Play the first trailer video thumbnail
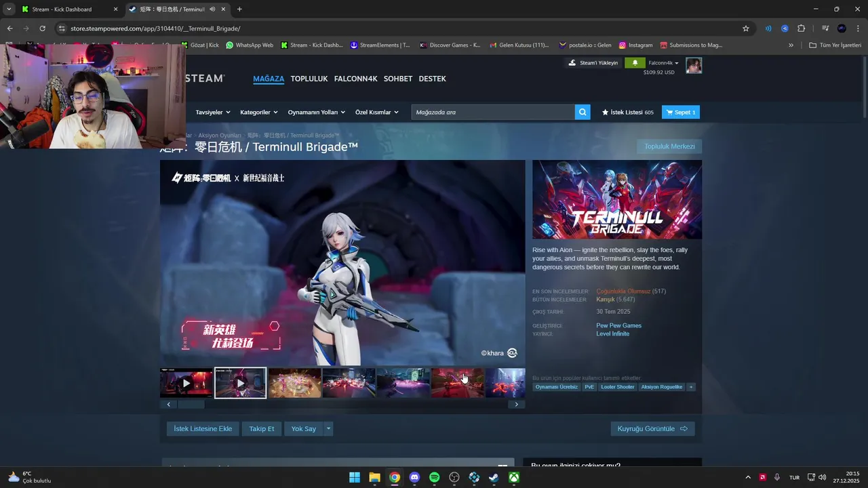Screen dimensions: 868x488 point(186,383)
